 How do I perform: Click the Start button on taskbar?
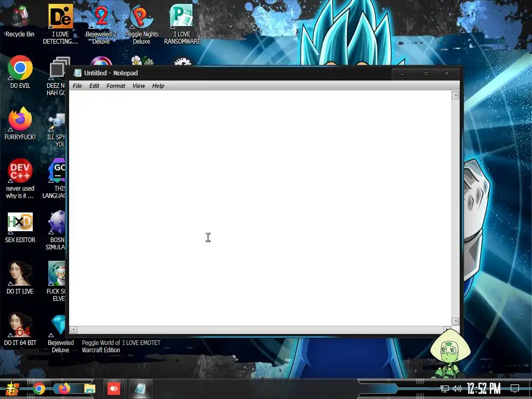pyautogui.click(x=12, y=389)
